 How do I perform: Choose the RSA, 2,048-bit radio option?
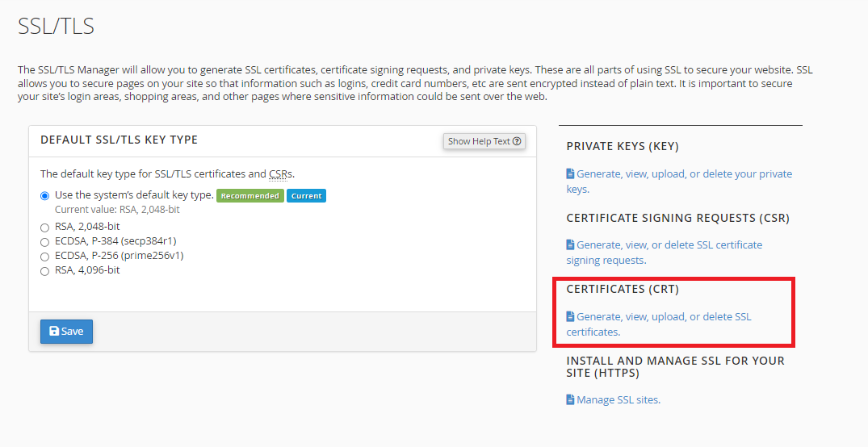[x=45, y=228]
